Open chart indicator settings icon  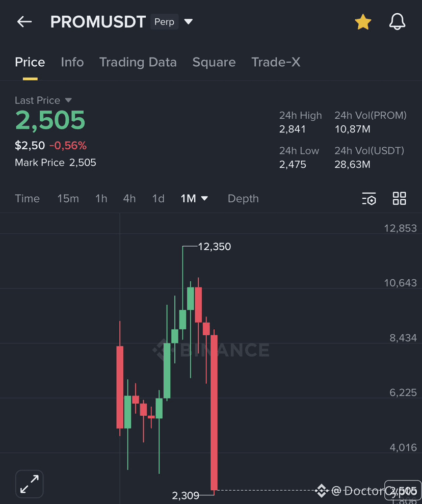coord(369,199)
